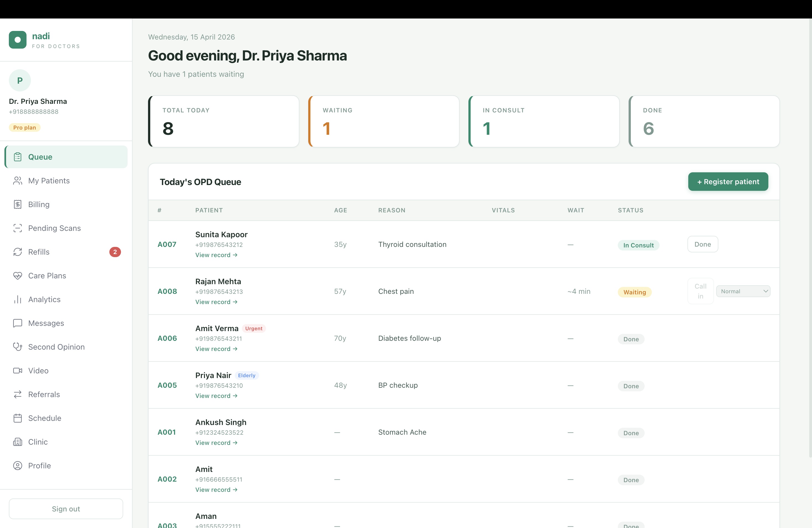Click the Clinic building icon
The height and width of the screenshot is (528, 812).
point(18,442)
